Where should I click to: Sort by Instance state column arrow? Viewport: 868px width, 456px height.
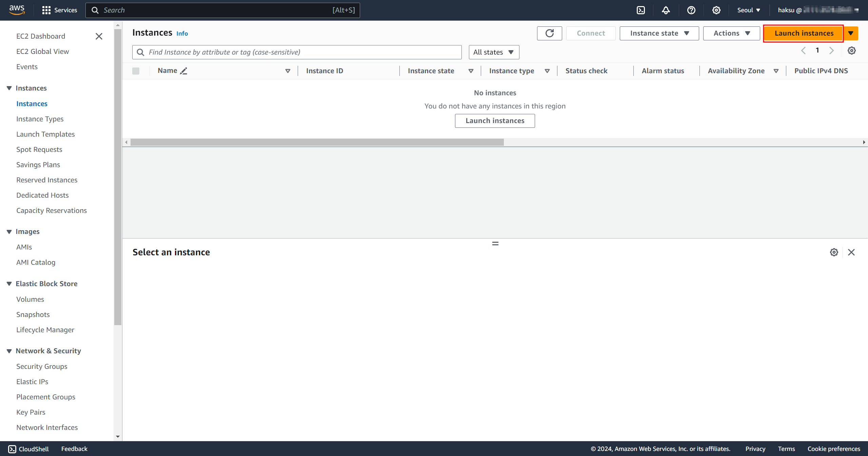click(x=471, y=71)
